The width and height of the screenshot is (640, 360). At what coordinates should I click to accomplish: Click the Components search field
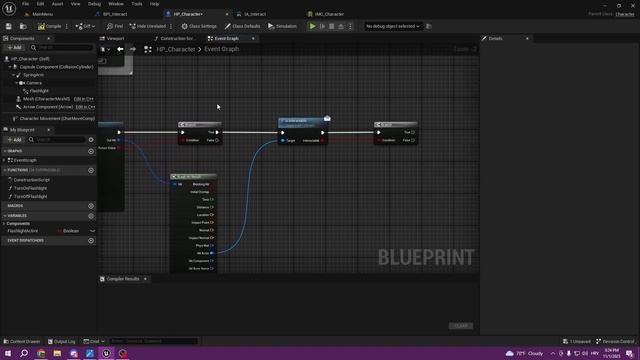click(x=62, y=48)
